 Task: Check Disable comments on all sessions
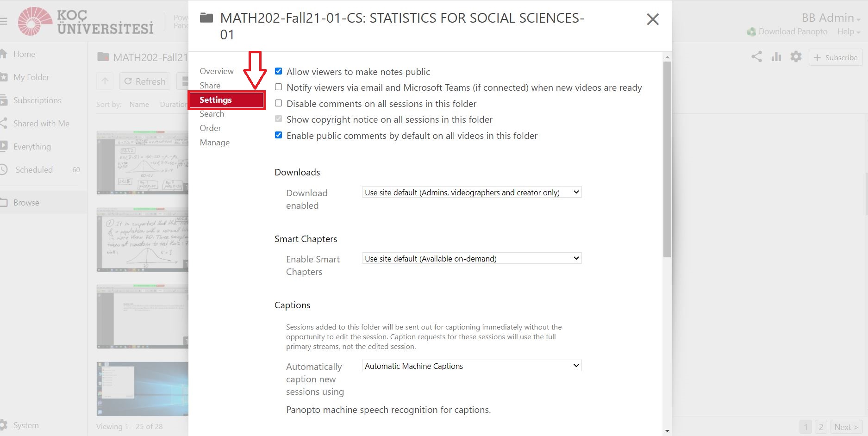click(x=278, y=103)
